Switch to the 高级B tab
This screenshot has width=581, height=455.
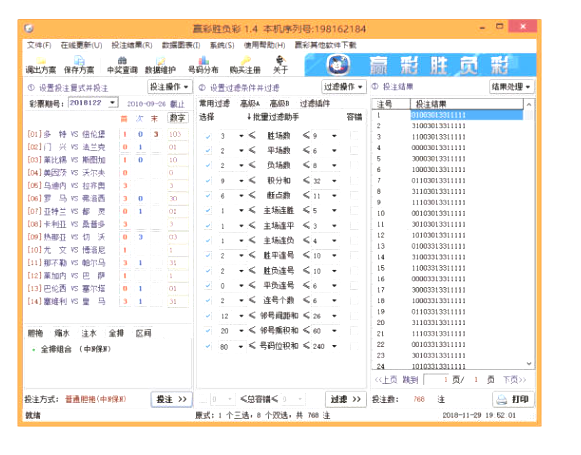(x=279, y=103)
